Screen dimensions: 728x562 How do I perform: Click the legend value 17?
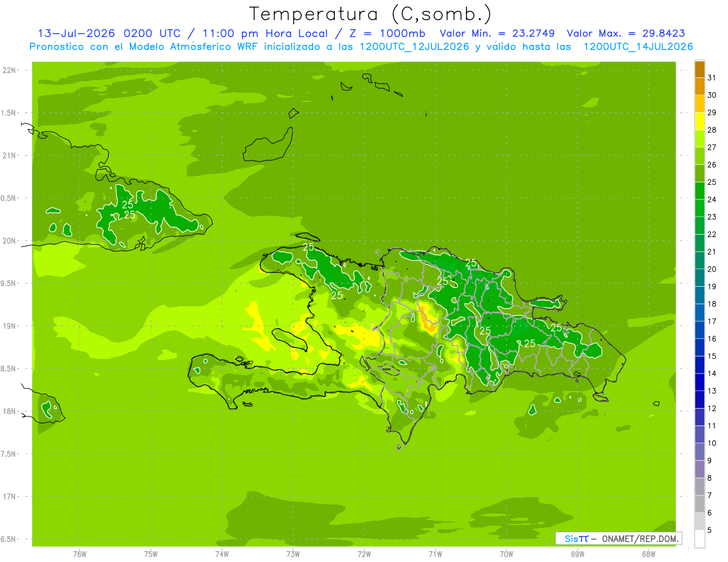[x=712, y=321]
